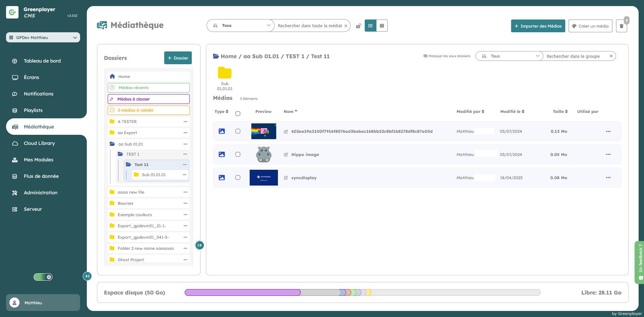Open three-dot menu for syncdisplay row
The image size is (644, 317).
(608, 178)
